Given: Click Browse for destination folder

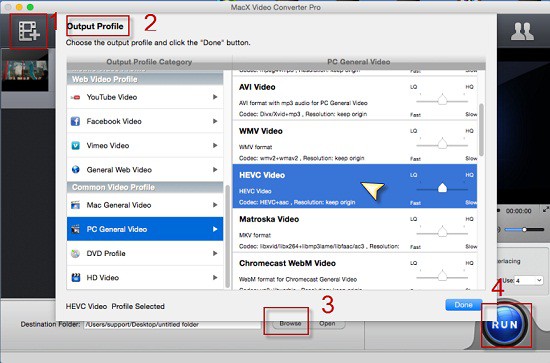Looking at the screenshot, I should [290, 323].
